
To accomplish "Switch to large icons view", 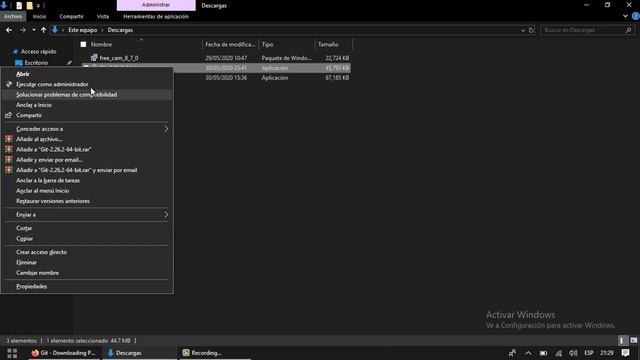I will (633, 340).
